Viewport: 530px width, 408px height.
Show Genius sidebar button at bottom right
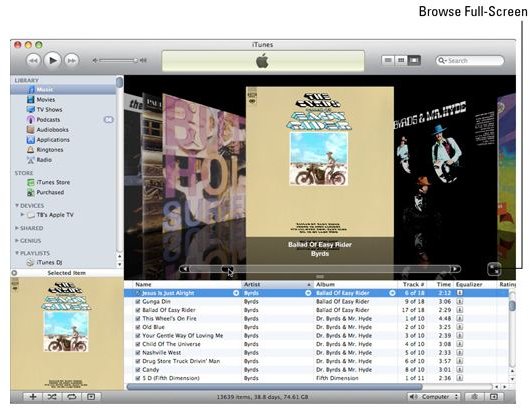pyautogui.click(x=494, y=397)
